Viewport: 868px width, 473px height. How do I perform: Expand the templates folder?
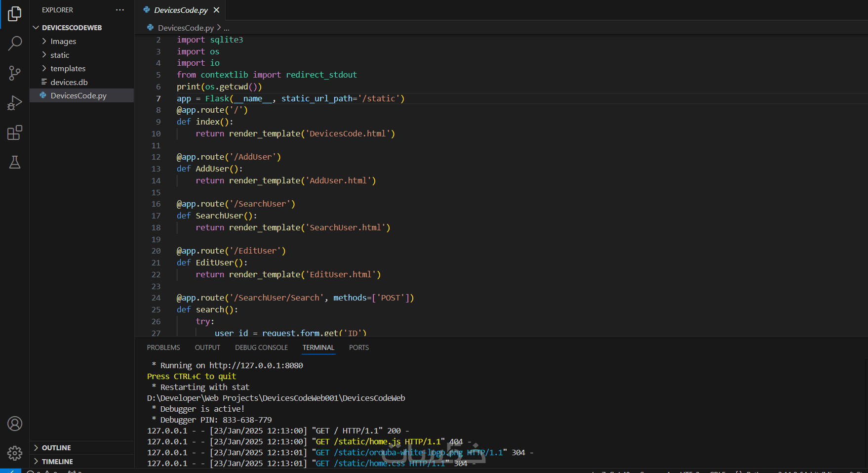(68, 69)
